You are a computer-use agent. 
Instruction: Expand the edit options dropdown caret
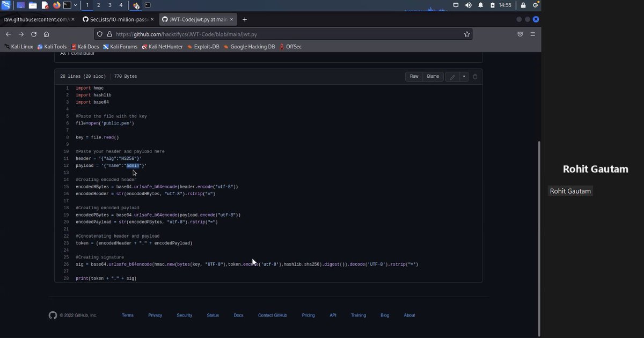pos(464,77)
